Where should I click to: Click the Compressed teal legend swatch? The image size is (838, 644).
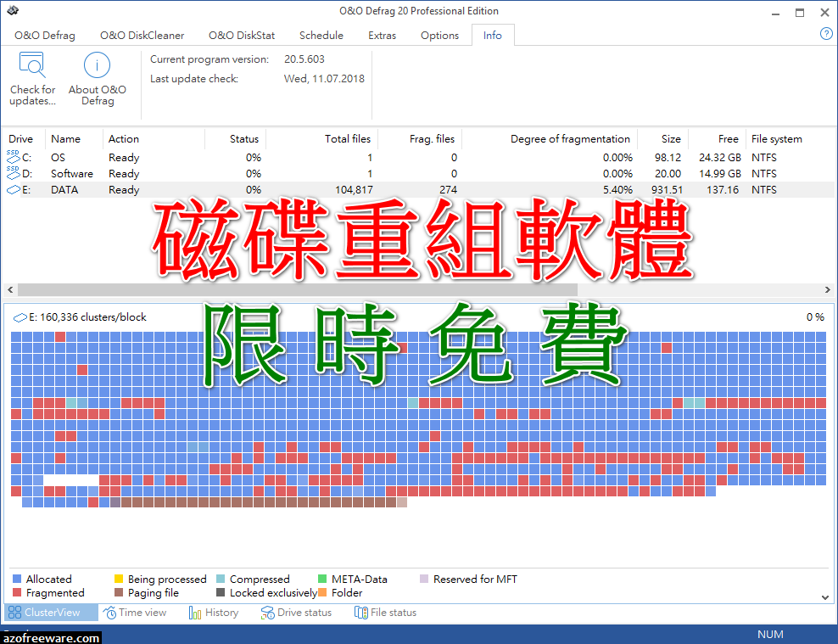click(221, 579)
